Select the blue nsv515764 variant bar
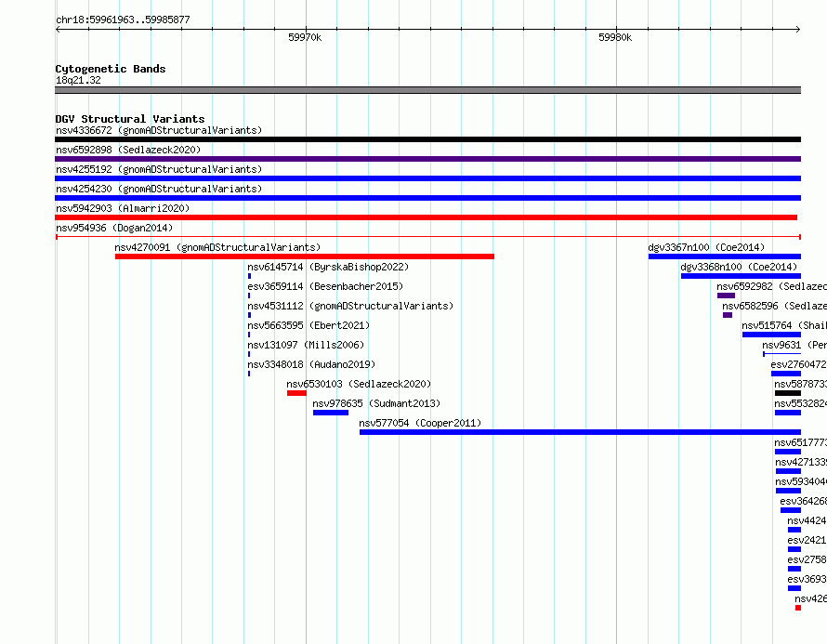This screenshot has height=644, width=827. tap(771, 335)
